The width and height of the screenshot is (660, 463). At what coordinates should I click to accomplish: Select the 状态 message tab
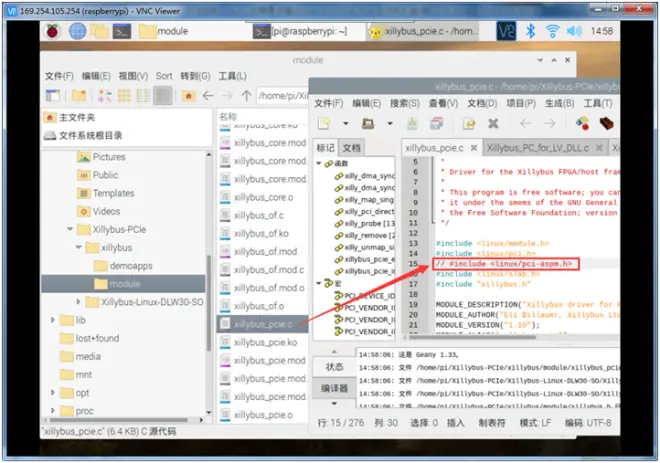click(x=334, y=367)
